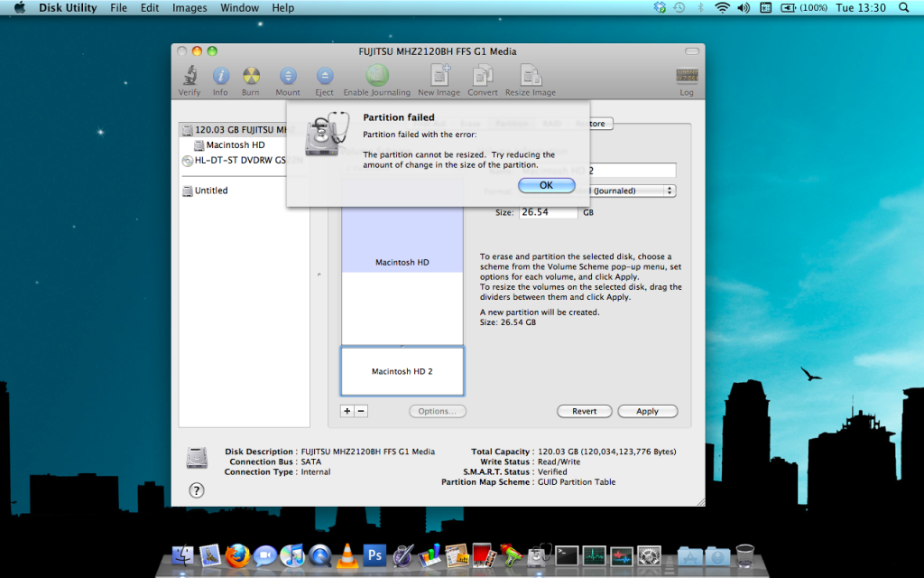
Task: Open Mail stamp icon in dock
Action: pos(210,555)
